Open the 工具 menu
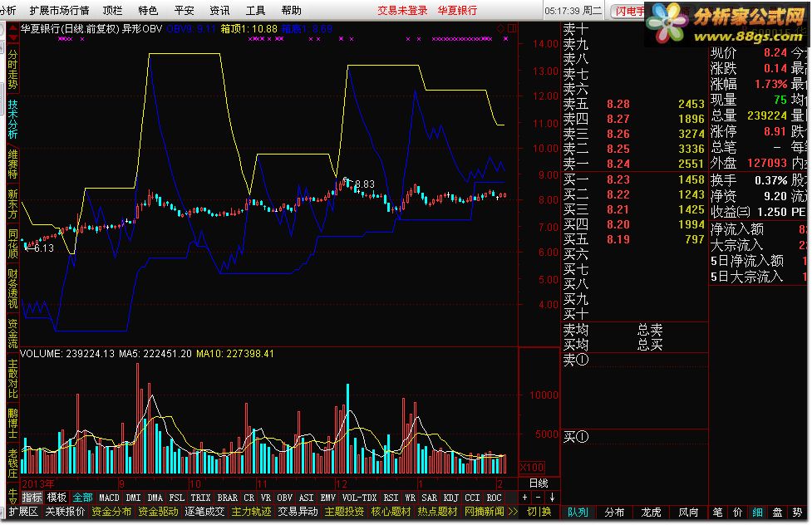Screen dimensions: 812x525 coord(255,10)
